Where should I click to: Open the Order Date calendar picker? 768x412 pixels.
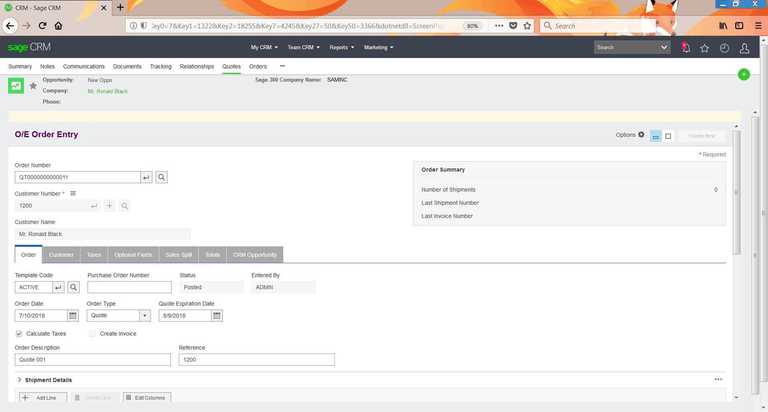pyautogui.click(x=72, y=315)
